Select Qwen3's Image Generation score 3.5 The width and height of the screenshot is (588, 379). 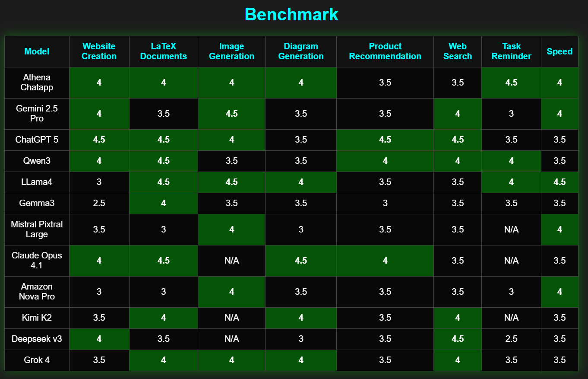232,161
